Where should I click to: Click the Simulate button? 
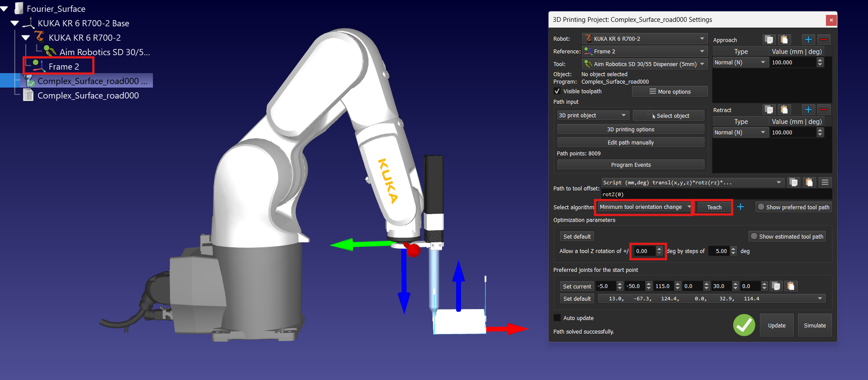tap(815, 325)
